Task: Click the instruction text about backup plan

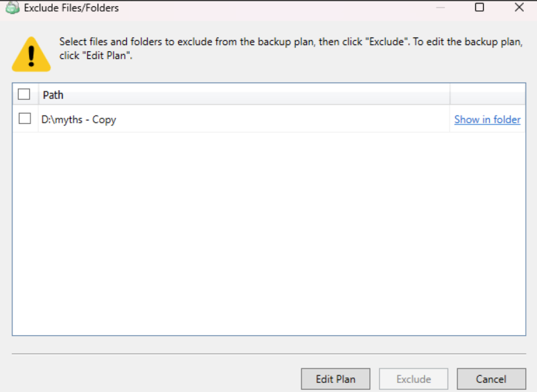Action: pos(291,48)
